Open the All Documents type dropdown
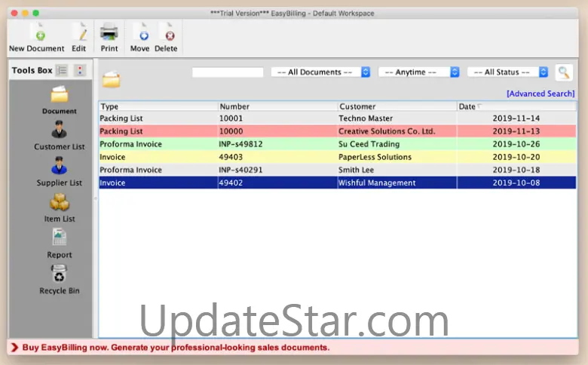The width and height of the screenshot is (588, 365). click(x=320, y=72)
